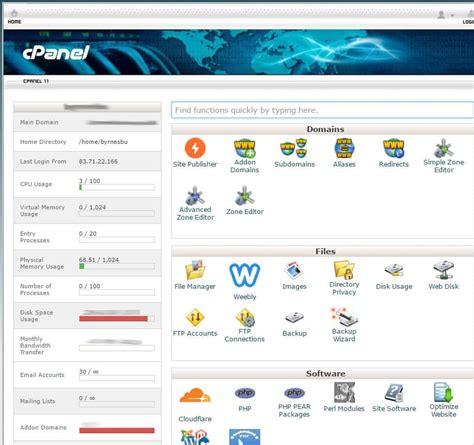Open Optimize Website

pyautogui.click(x=444, y=400)
